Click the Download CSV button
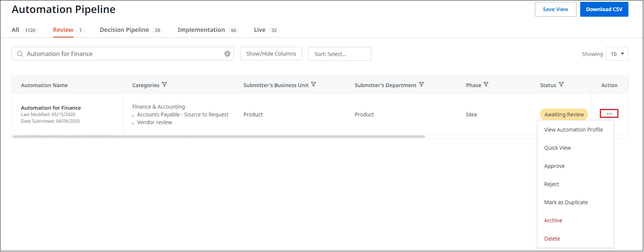 point(604,9)
